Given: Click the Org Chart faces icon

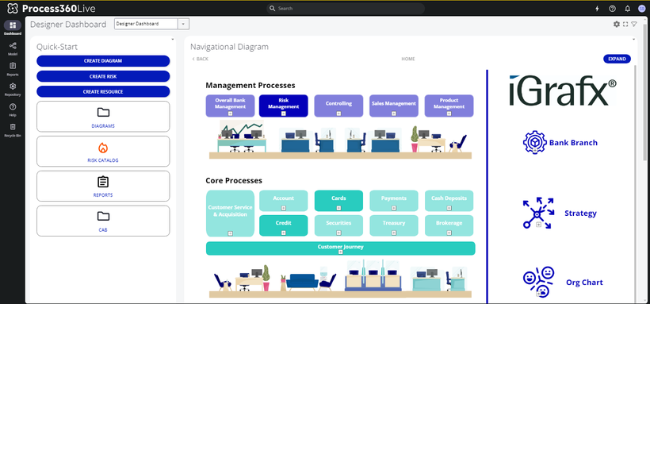Looking at the screenshot, I should point(538,282).
